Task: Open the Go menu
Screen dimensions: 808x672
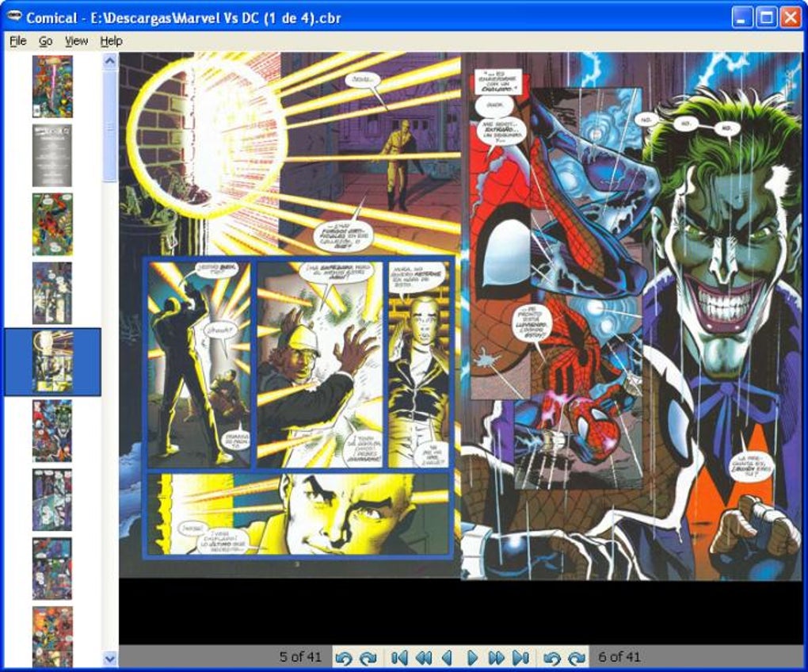Action: (46, 40)
